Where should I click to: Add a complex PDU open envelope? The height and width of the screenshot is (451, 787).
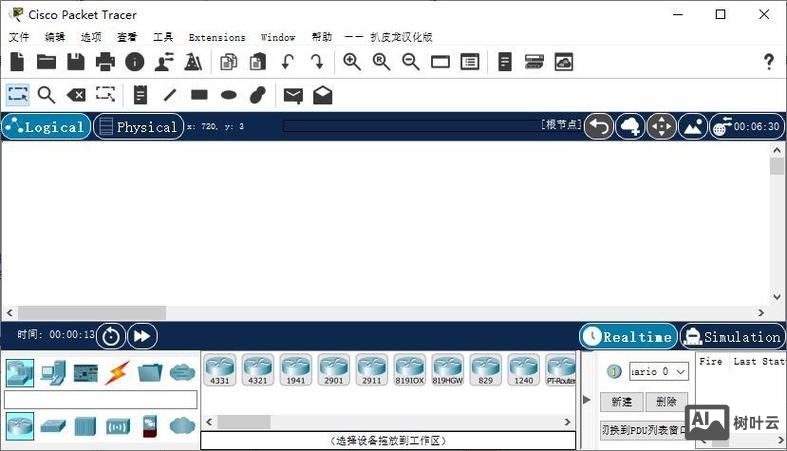[x=323, y=95]
